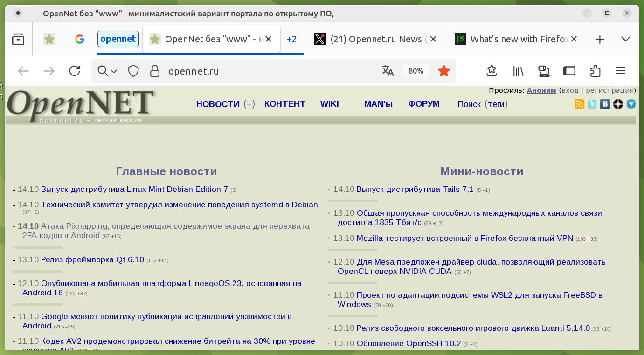The image size is (644, 355).
Task: Reload the current page
Action: pyautogui.click(x=75, y=71)
